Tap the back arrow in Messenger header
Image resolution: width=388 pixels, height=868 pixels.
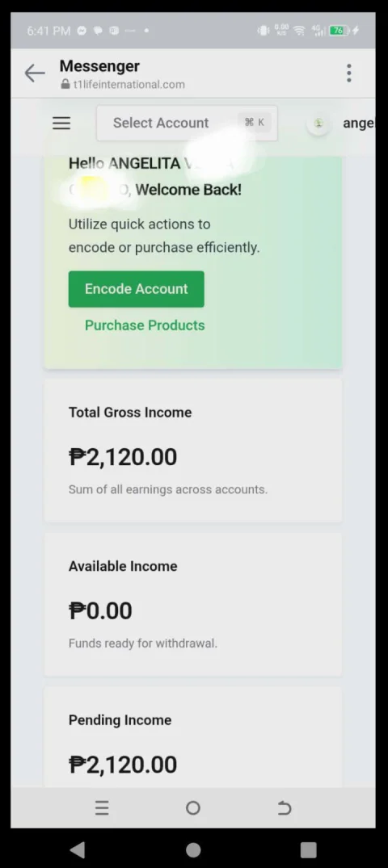click(x=35, y=73)
